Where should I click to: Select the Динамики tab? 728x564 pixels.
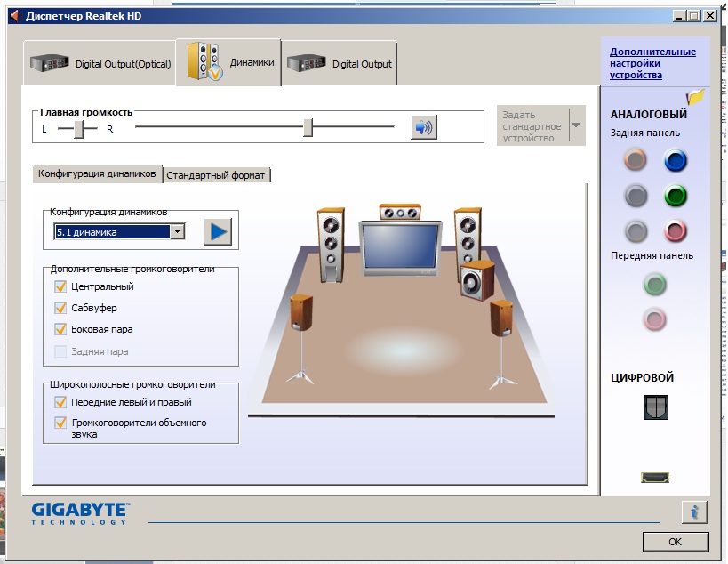click(x=228, y=62)
